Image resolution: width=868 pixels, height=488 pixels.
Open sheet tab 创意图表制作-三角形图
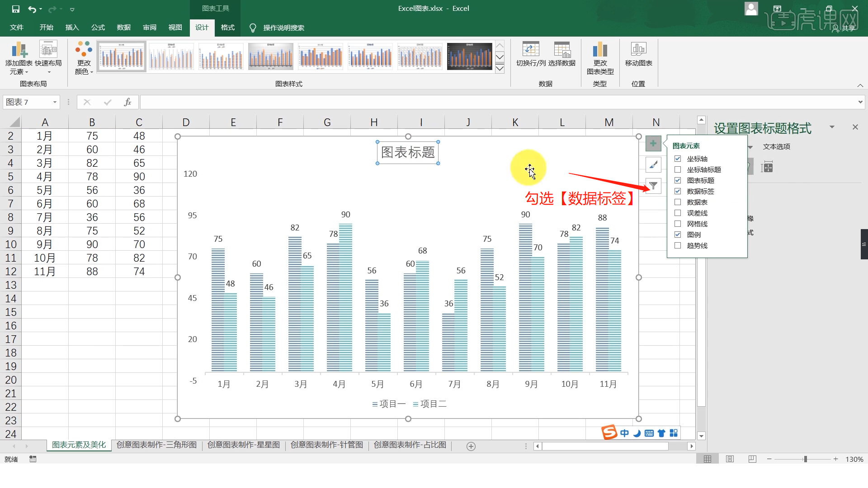coord(156,445)
